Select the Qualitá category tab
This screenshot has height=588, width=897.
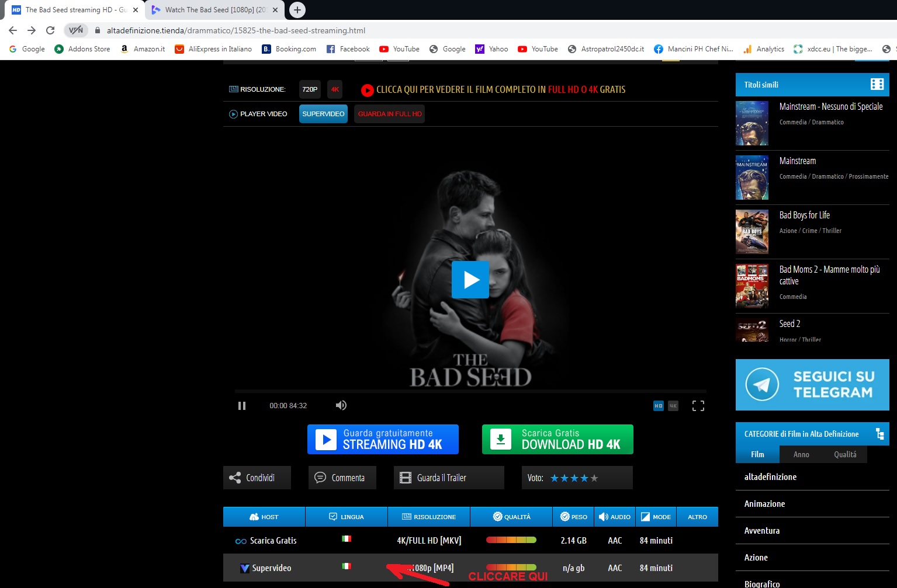pyautogui.click(x=845, y=454)
